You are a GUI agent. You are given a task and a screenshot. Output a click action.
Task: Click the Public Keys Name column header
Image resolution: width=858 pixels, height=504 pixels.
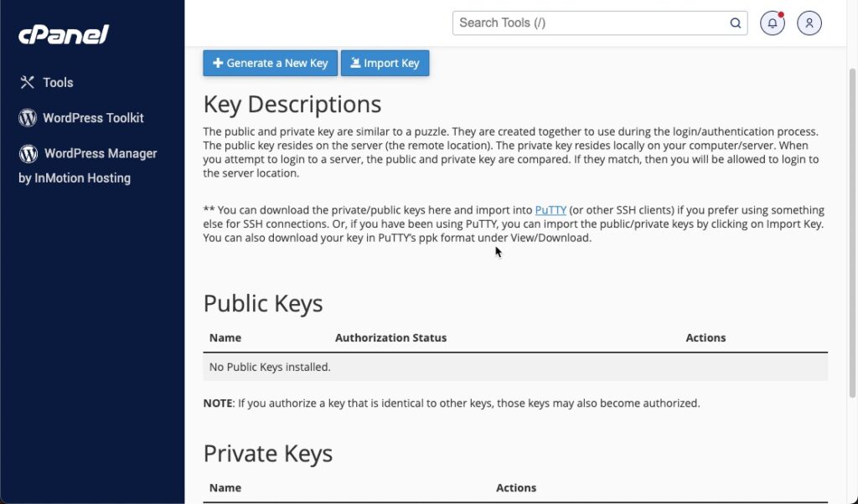[x=225, y=338]
